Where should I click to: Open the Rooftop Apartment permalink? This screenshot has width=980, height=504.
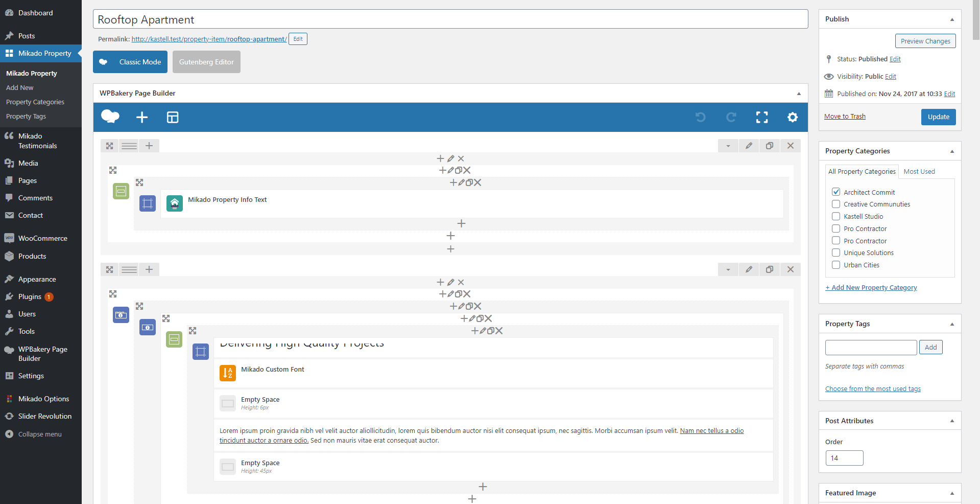click(209, 39)
